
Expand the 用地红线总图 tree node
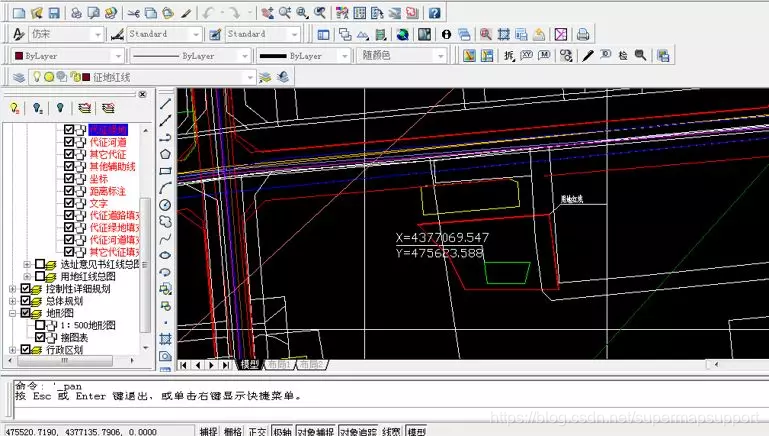click(27, 277)
